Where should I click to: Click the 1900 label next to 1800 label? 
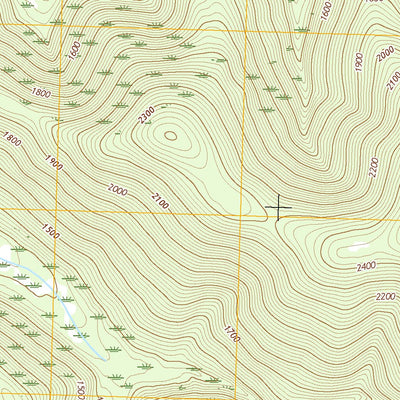coord(54,162)
